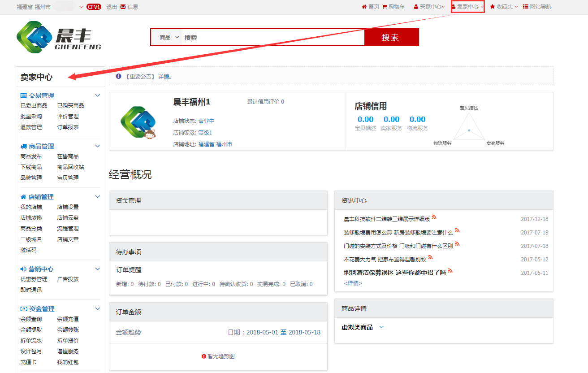This screenshot has width=588, height=373.
Task: Click into the search text field
Action: (x=273, y=38)
